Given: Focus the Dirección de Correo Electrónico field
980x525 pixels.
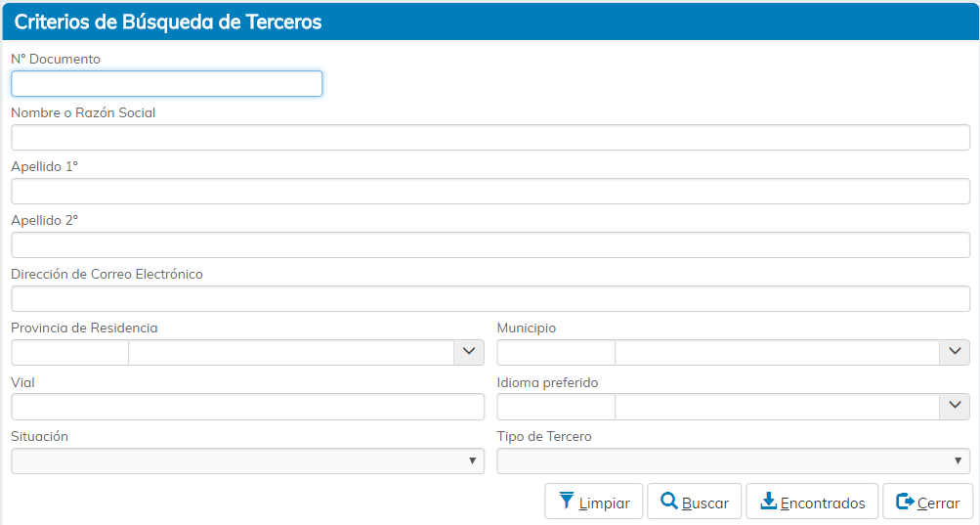Looking at the screenshot, I should 490,299.
